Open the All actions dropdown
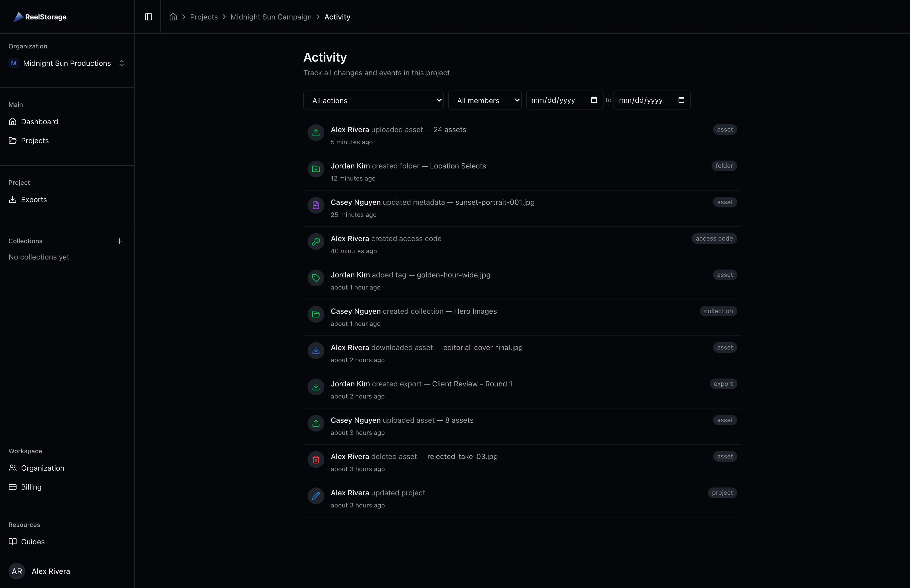The width and height of the screenshot is (910, 588). 373,100
